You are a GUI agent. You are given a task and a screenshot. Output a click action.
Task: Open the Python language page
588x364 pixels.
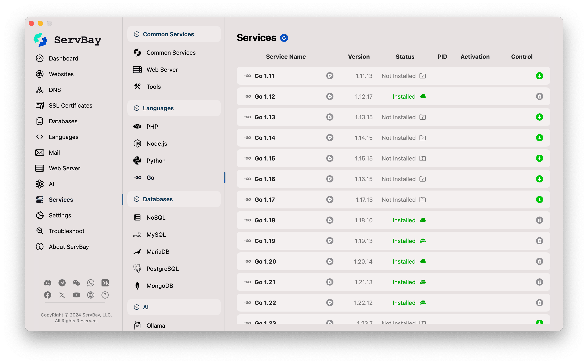[156, 160]
